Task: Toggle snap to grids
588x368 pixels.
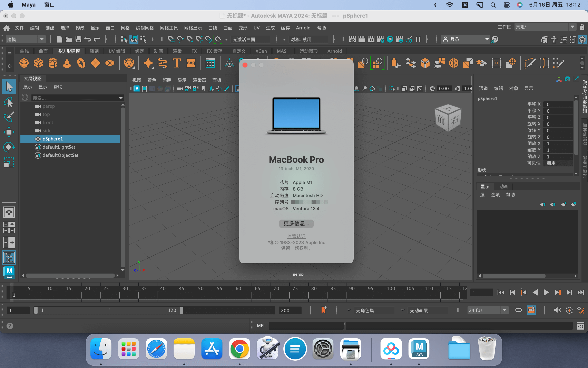Action: point(171,39)
